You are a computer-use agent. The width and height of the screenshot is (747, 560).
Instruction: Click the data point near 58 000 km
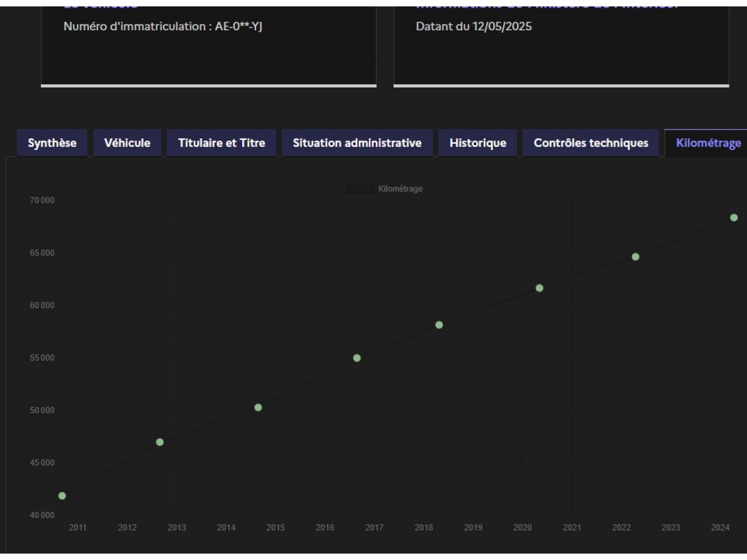click(439, 325)
